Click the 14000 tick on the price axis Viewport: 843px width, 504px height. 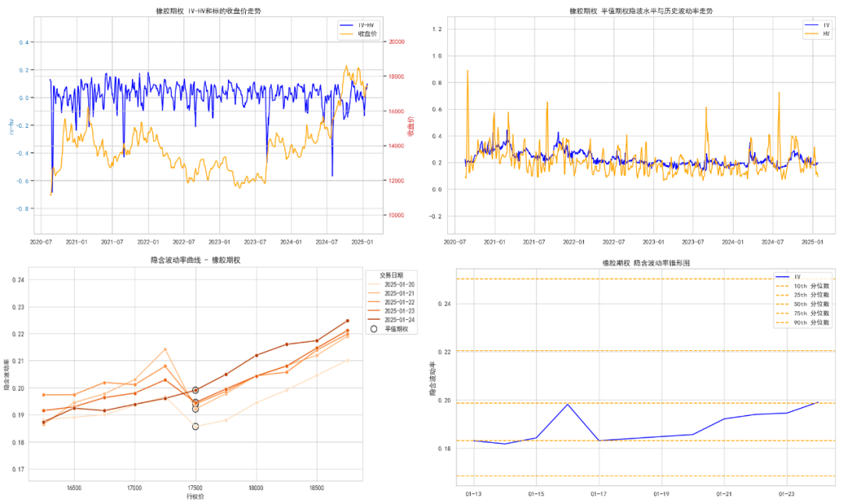(x=397, y=146)
